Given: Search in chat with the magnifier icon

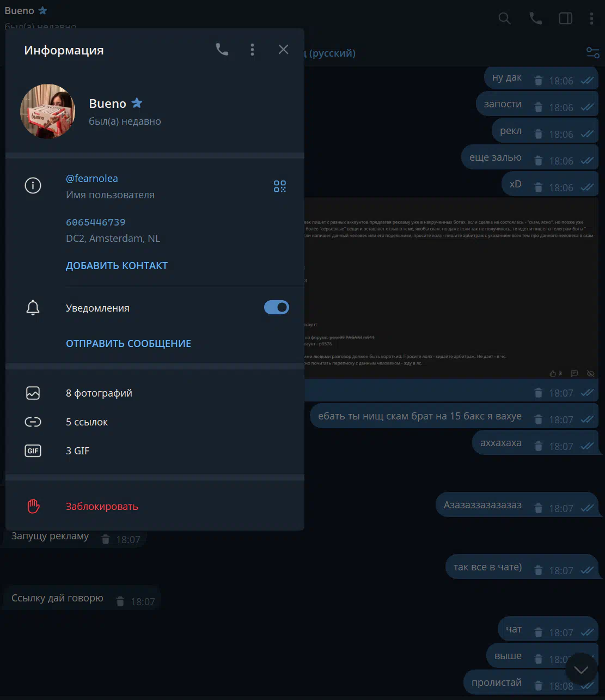Looking at the screenshot, I should click(x=505, y=19).
